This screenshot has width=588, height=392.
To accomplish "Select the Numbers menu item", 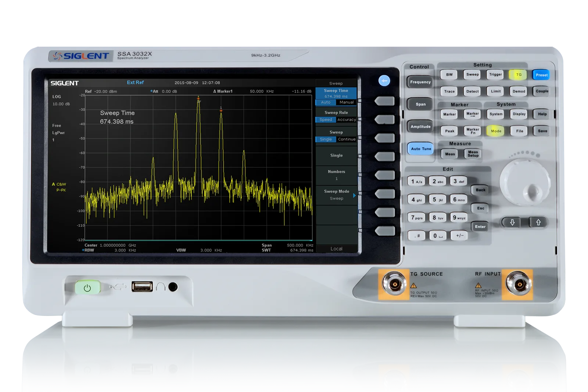I will (x=336, y=175).
